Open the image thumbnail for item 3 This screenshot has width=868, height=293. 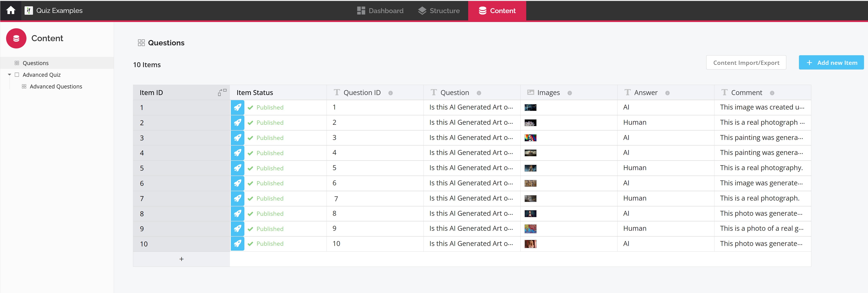pyautogui.click(x=530, y=138)
